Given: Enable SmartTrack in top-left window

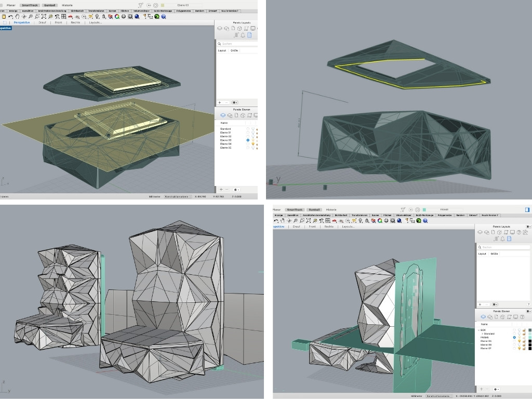Looking at the screenshot, I should (30, 5).
